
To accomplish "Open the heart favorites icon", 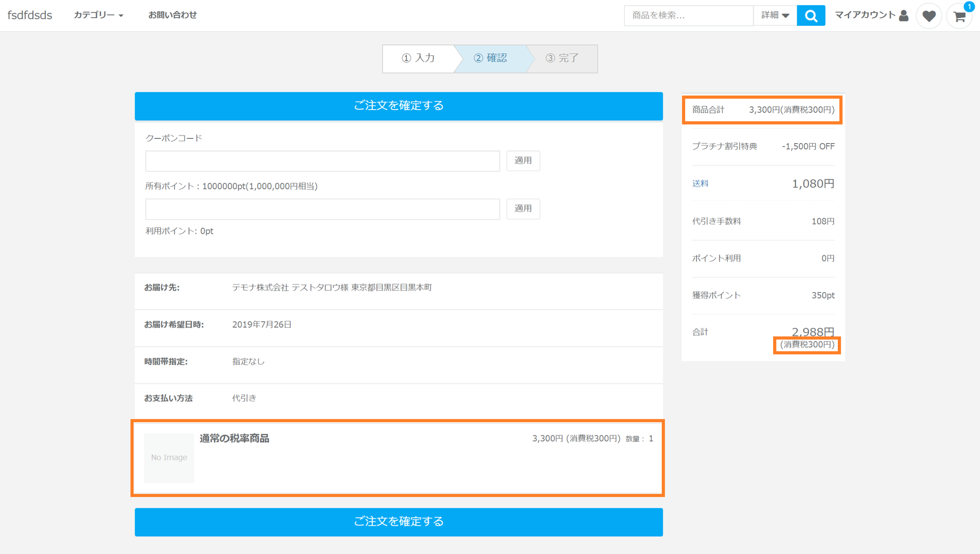I will 929,16.
